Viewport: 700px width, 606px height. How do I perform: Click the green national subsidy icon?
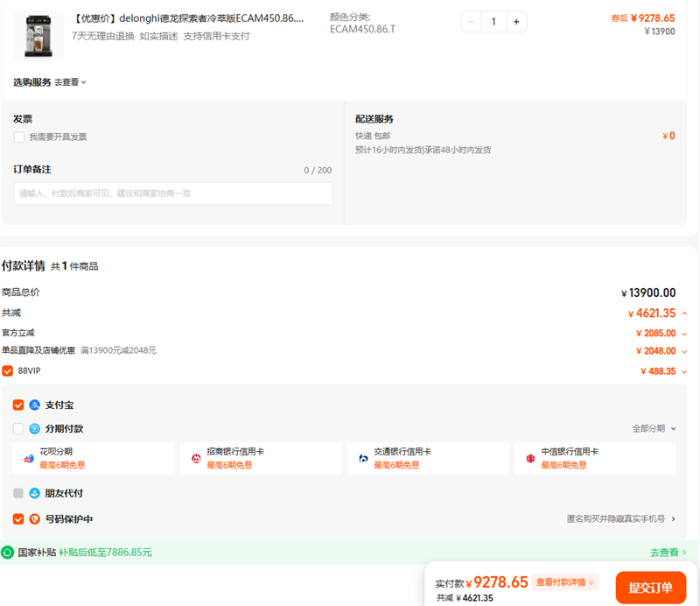(x=8, y=553)
